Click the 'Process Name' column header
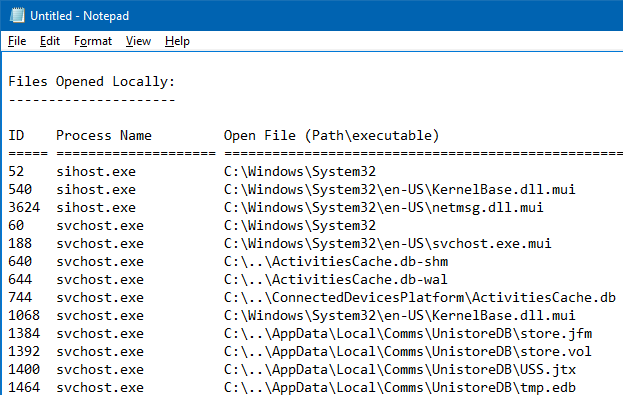Screen dimensions: 623x395 [x=104, y=136]
